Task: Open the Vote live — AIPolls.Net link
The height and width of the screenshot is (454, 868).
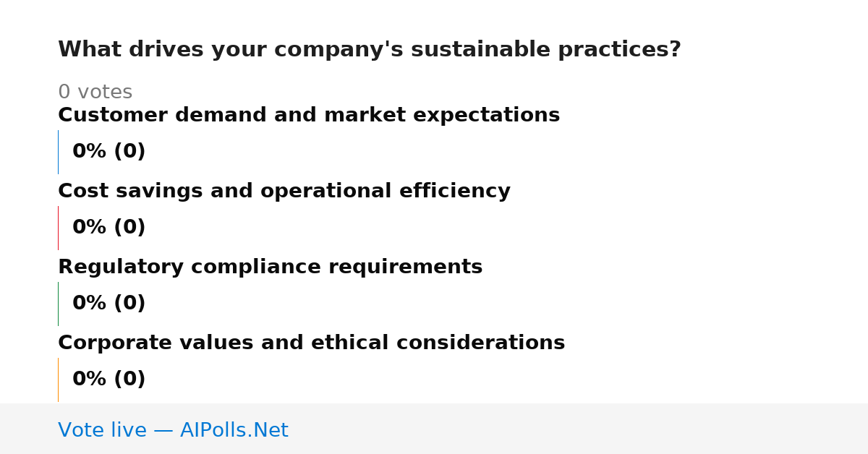Action: pos(173,430)
